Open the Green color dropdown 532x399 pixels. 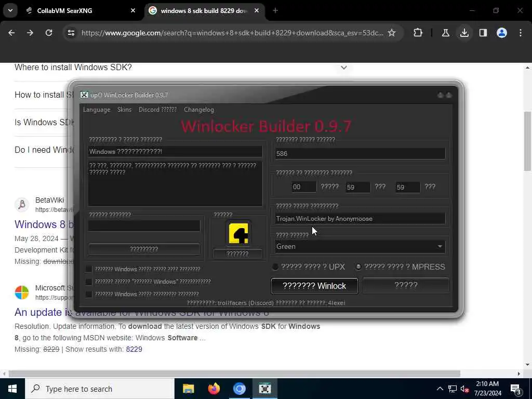[x=360, y=247]
